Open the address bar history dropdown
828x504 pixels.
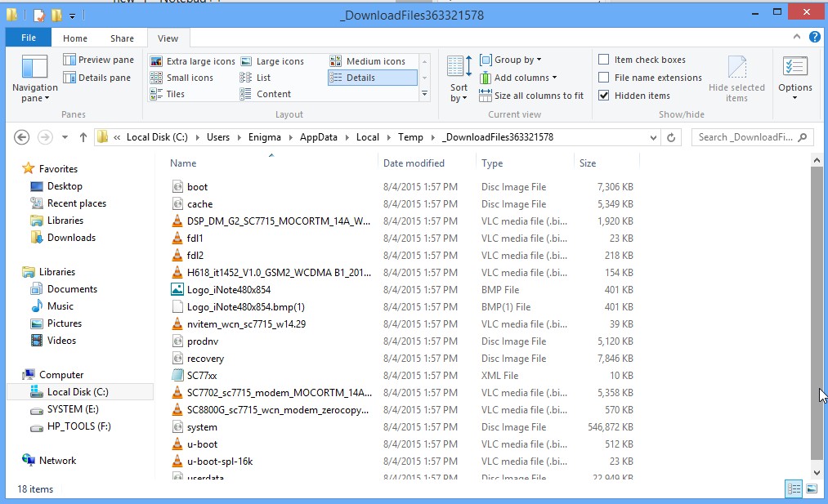(653, 137)
